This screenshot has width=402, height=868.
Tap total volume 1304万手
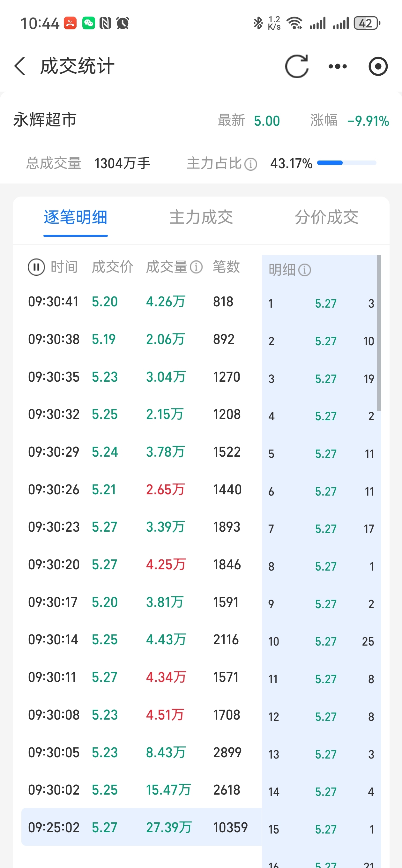coord(122,163)
